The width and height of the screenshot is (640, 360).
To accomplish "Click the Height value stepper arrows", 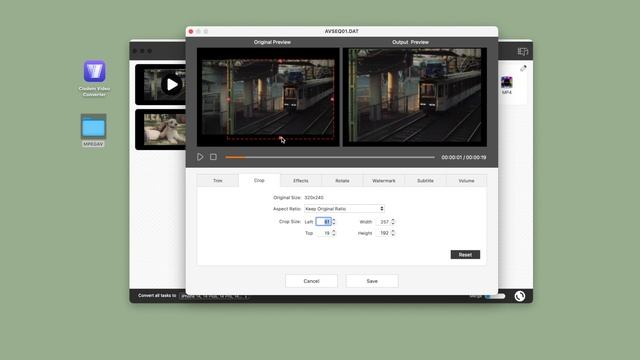I will click(393, 233).
